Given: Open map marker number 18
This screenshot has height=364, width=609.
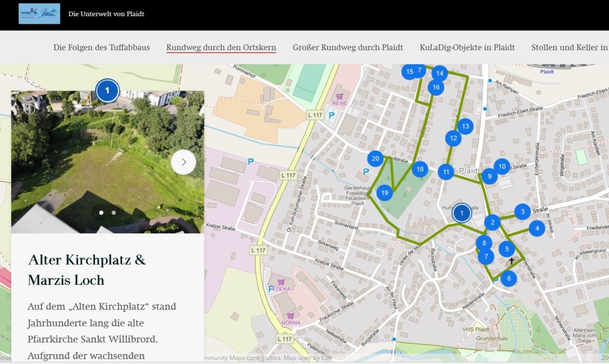Looking at the screenshot, I should coord(420,170).
